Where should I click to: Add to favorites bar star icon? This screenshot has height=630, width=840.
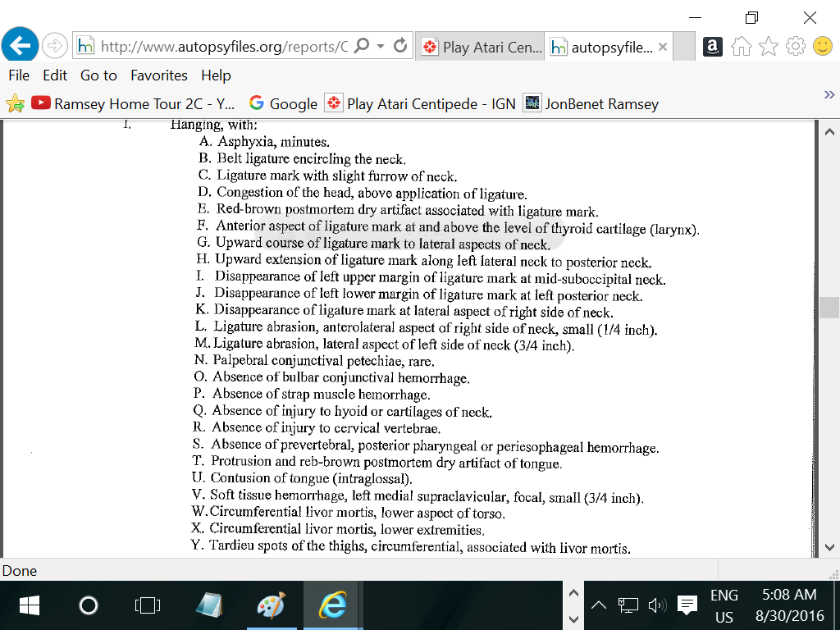(15, 103)
